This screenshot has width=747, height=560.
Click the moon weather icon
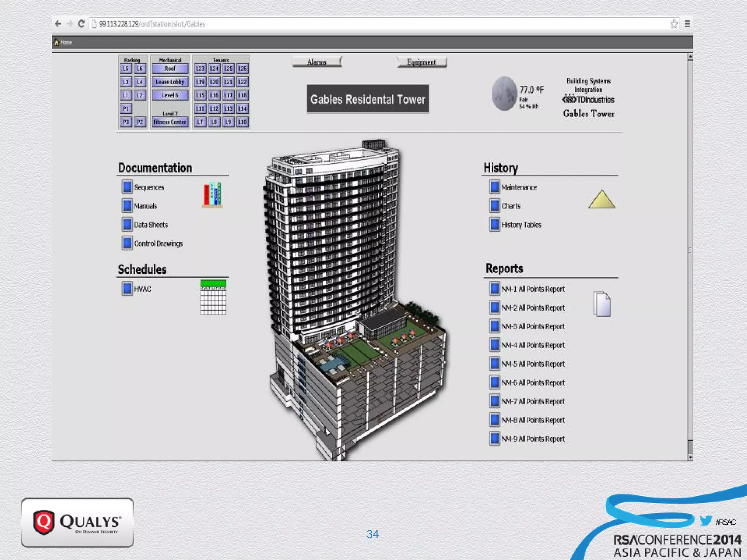(x=504, y=94)
